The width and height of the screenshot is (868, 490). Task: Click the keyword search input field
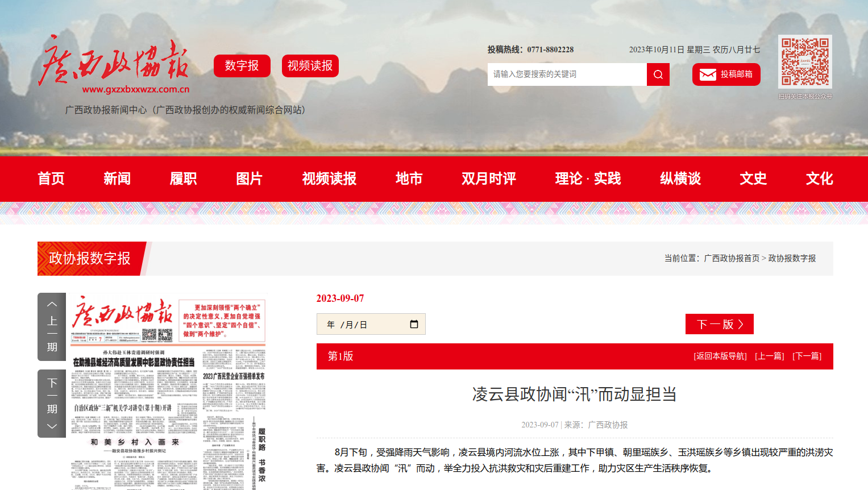click(x=567, y=74)
